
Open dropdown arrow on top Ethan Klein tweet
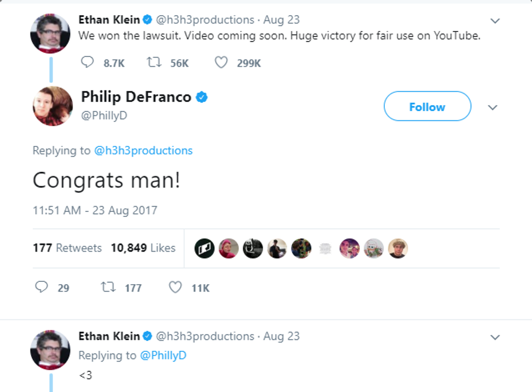point(495,21)
